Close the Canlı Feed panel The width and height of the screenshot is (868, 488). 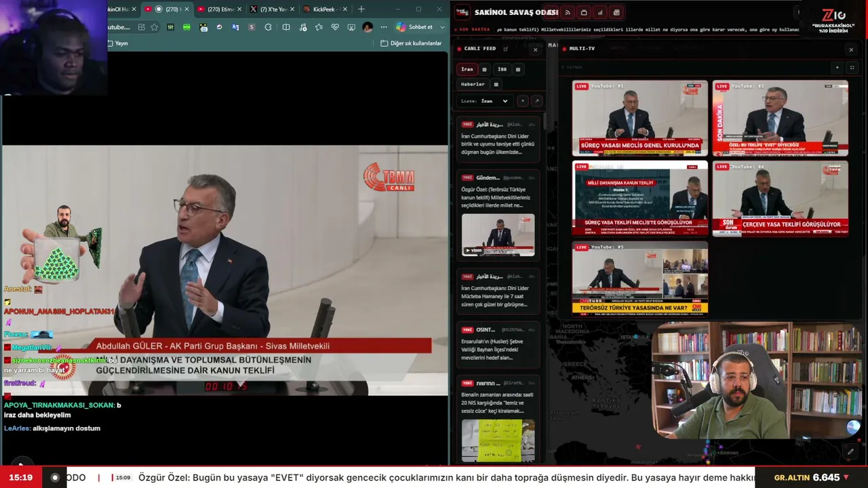click(x=535, y=49)
